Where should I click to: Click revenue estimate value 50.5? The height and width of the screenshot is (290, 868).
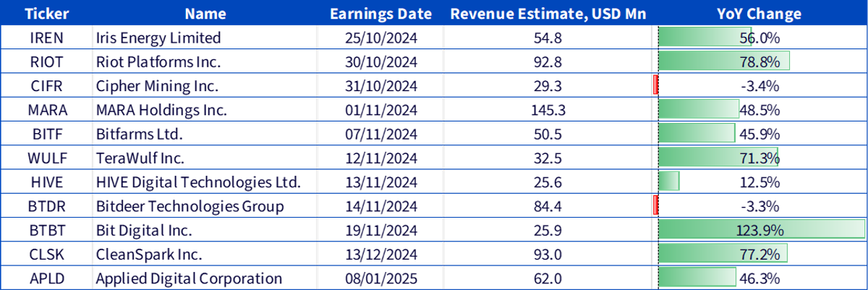point(547,134)
